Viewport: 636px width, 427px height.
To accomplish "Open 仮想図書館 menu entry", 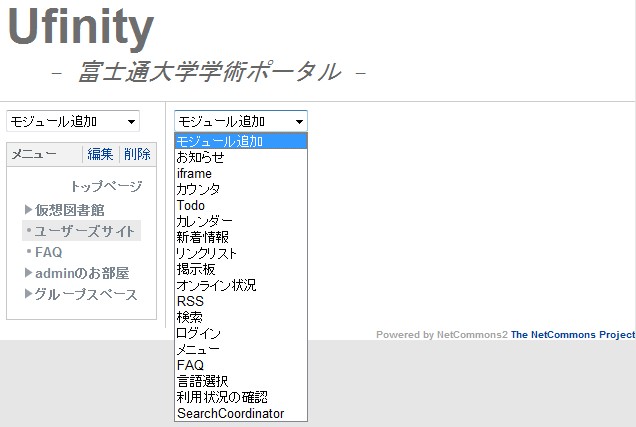I will click(x=70, y=210).
